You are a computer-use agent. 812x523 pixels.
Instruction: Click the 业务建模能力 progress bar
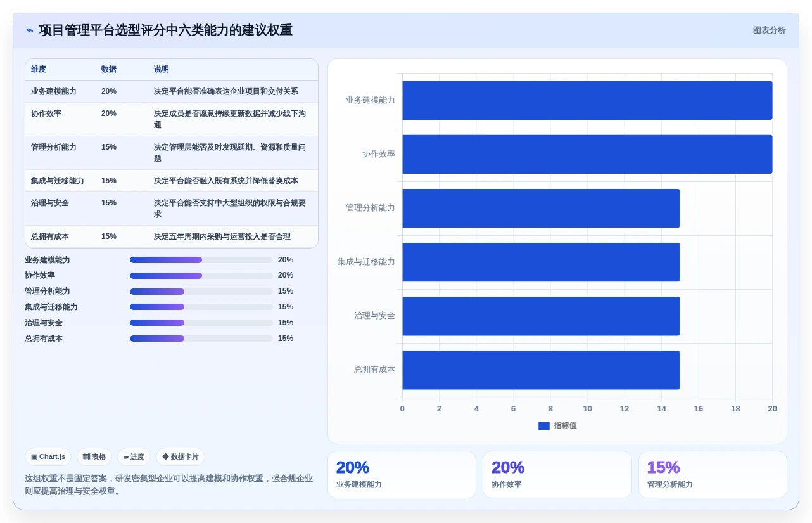[x=201, y=260]
